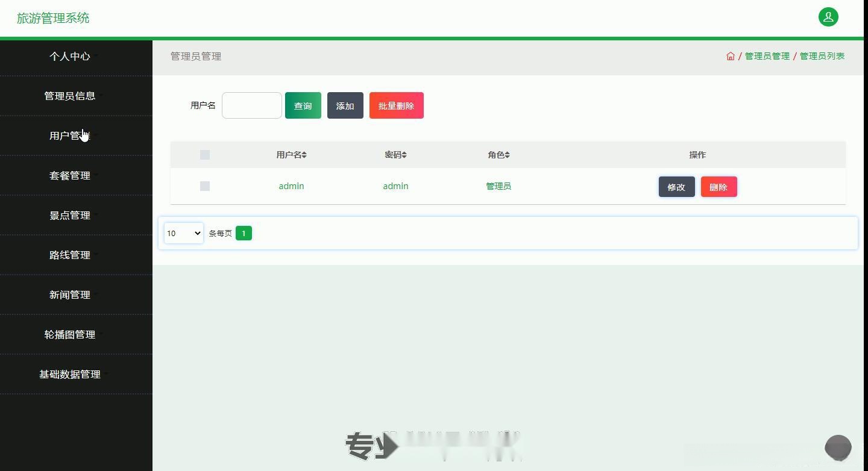868x471 pixels.
Task: Click the floating round chat bubble
Action: [x=838, y=448]
